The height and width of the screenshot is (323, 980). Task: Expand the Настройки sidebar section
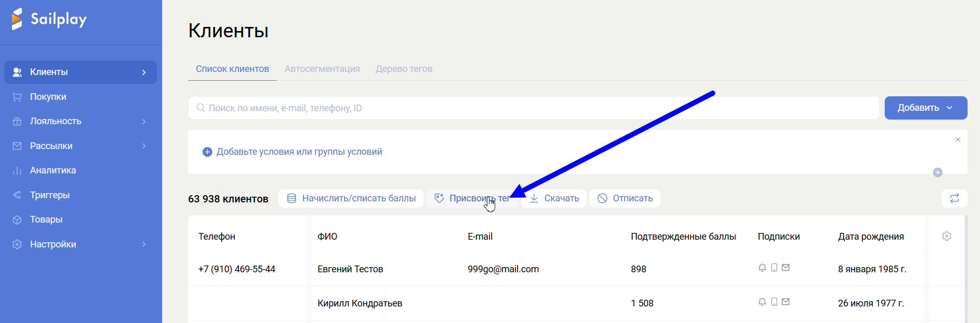(x=80, y=244)
